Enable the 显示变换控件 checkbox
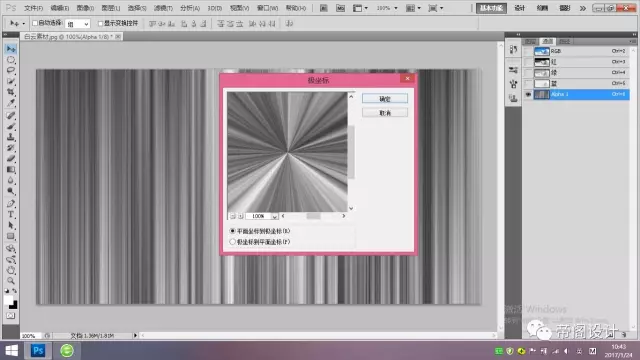Image resolution: width=640 pixels, height=360 pixels. tap(100, 23)
